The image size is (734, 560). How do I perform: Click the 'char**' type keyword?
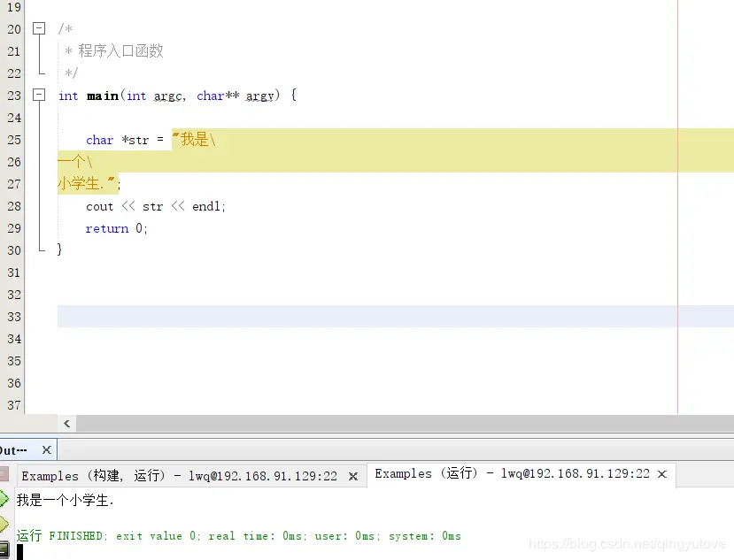click(x=218, y=96)
